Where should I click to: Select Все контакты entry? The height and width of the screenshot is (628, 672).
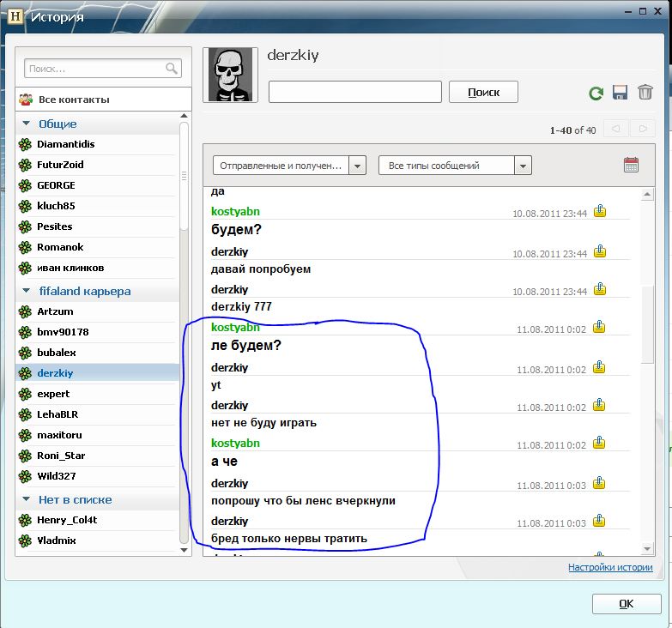[103, 100]
